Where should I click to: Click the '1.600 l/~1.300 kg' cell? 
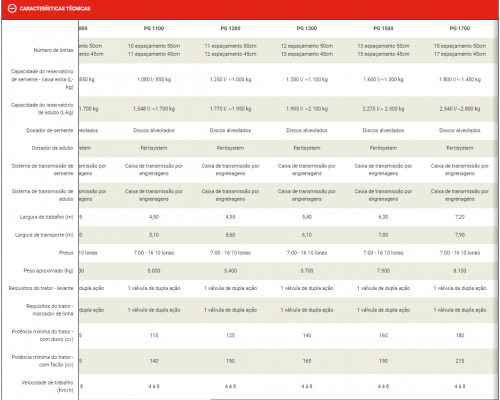(x=383, y=79)
